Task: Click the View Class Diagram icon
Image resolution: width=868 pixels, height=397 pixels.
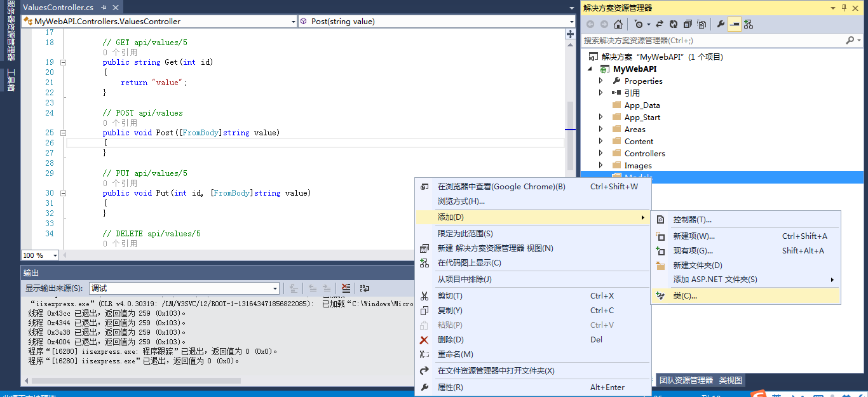Action: (749, 24)
